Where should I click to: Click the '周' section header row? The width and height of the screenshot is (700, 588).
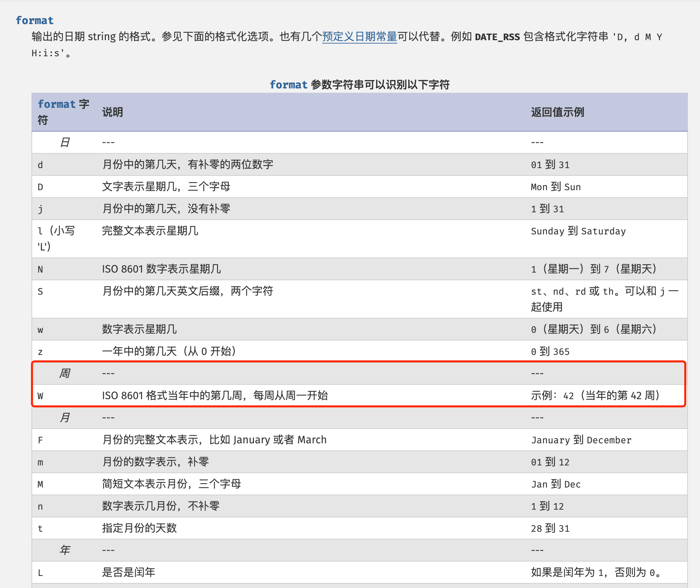[65, 373]
